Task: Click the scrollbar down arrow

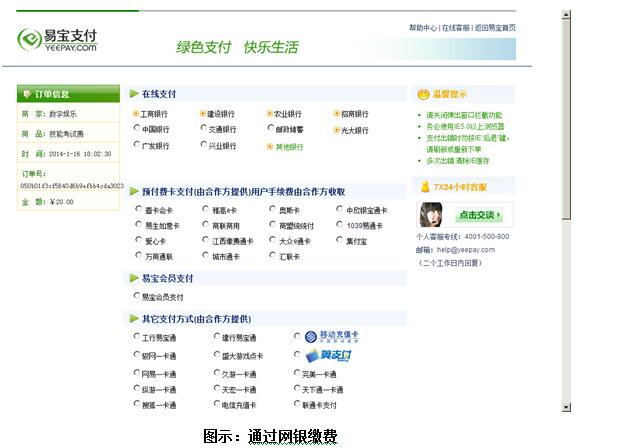Action: click(x=566, y=407)
